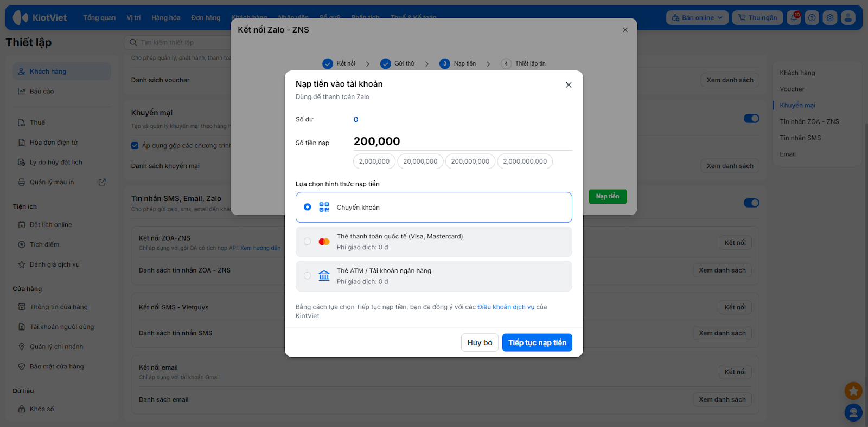
Task: Click the green Nạp tiền button
Action: tap(608, 196)
